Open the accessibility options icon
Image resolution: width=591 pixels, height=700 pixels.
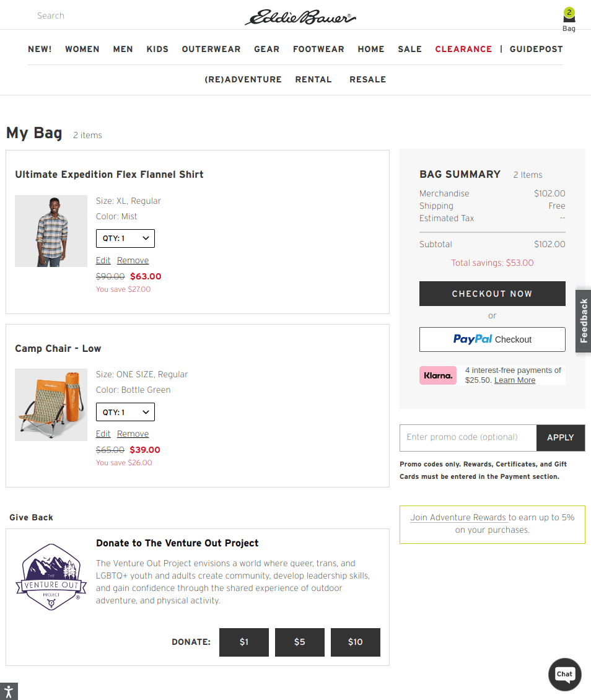pyautogui.click(x=9, y=691)
